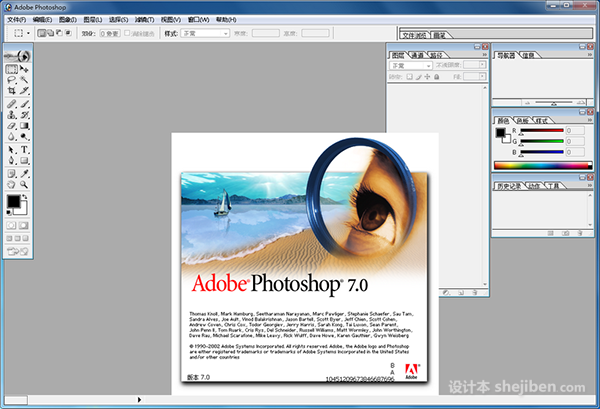Click Jump to ImageReady button at toolbox bottom
This screenshot has height=409, width=600.
tap(18, 251)
